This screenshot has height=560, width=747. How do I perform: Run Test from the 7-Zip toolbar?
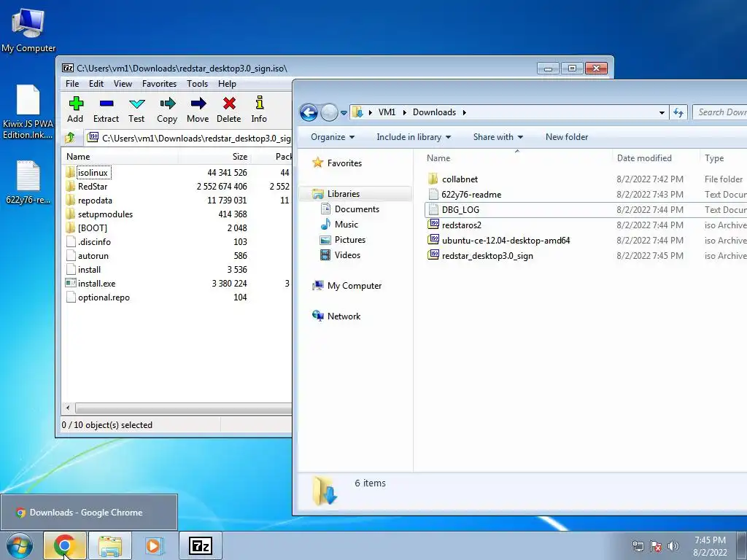136,109
